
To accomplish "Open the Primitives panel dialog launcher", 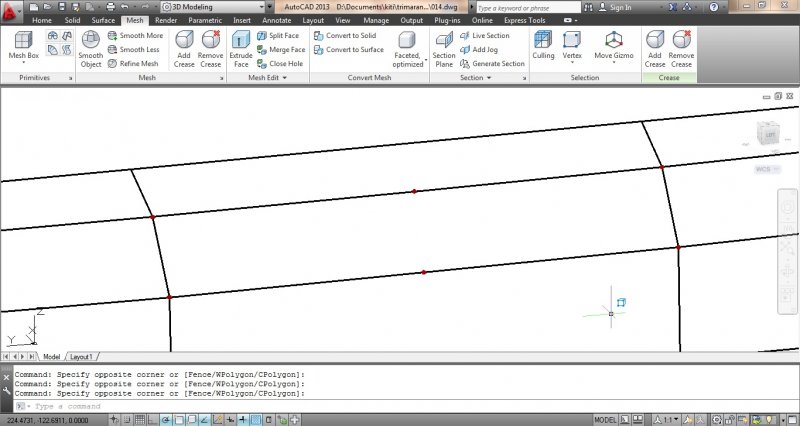I will pyautogui.click(x=70, y=79).
